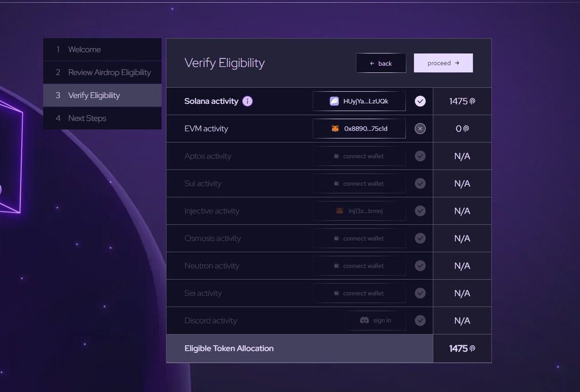
Task: Click the MetaMask fox icon in the EVM row
Action: [x=335, y=129]
